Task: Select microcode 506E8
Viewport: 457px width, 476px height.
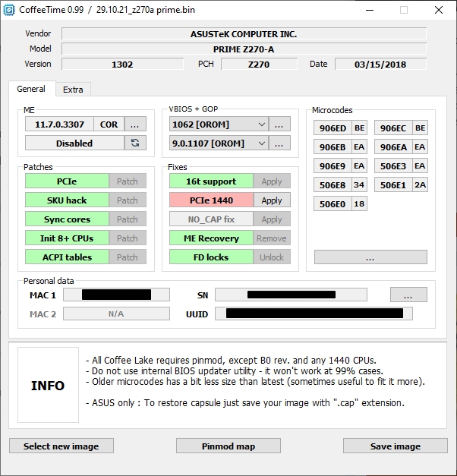Action: tap(333, 185)
